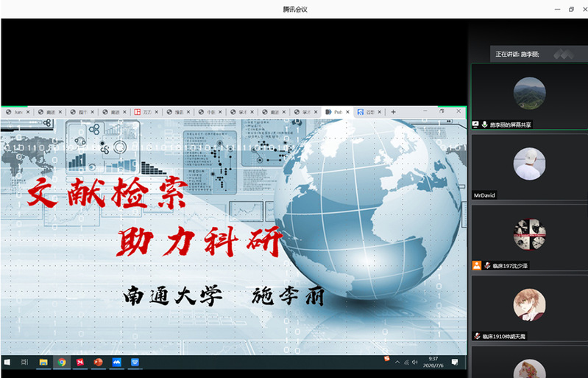Click the orange host icon by 临床197沈少泽
The height and width of the screenshot is (378, 588).
point(477,265)
